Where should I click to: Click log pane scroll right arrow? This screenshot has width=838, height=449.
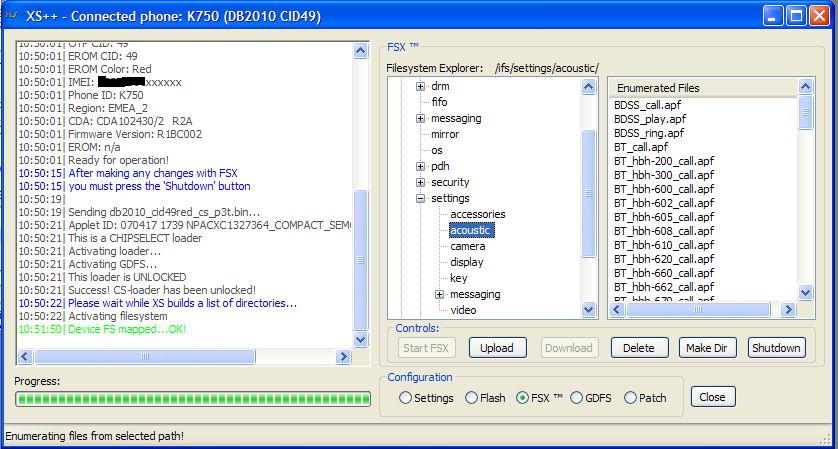[344, 357]
